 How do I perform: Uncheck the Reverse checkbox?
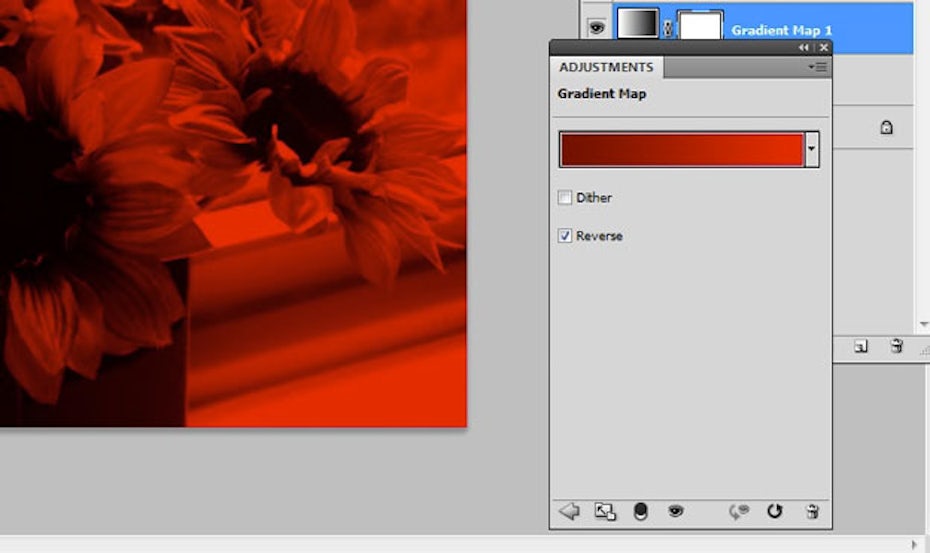point(565,236)
